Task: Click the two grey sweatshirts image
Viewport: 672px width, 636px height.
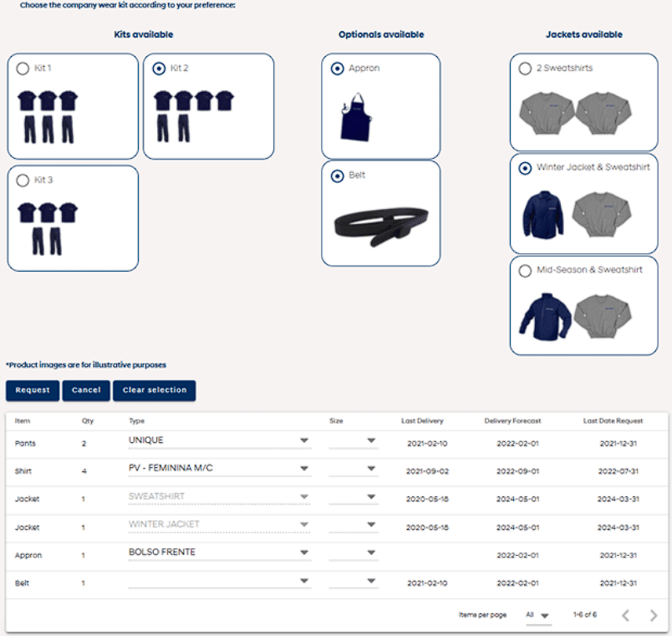Action: 575,113
